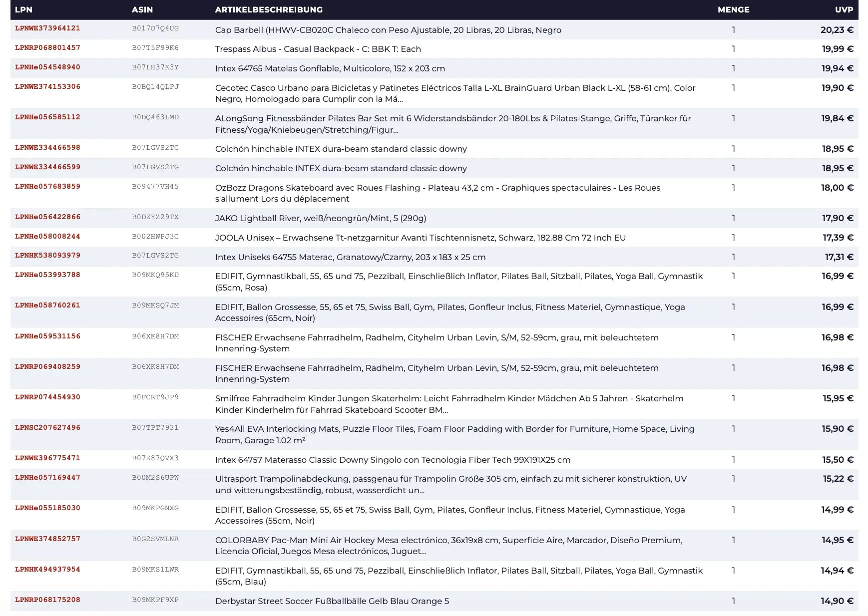Click ASIN B07T5F99K6

[x=155, y=48]
